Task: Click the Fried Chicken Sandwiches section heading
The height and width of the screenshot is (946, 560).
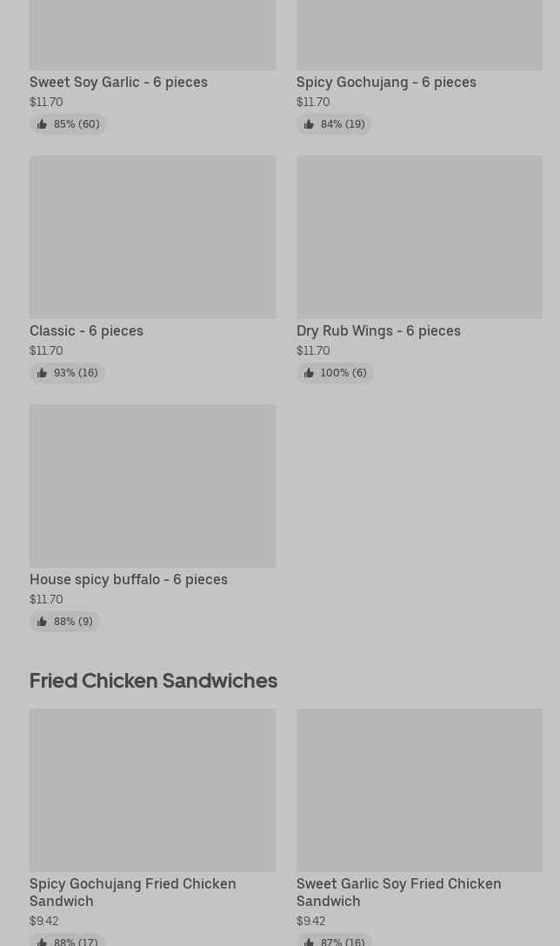Action: pyautogui.click(x=153, y=680)
